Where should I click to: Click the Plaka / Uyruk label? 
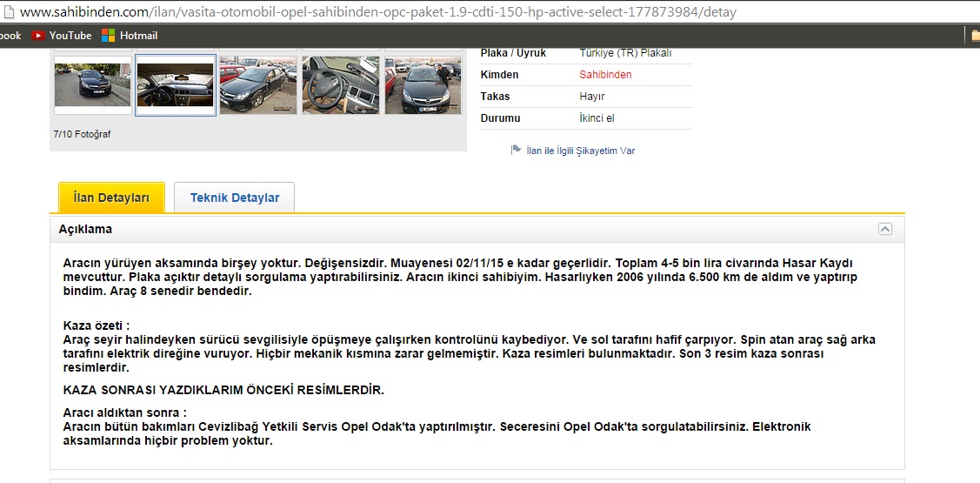pos(513,53)
